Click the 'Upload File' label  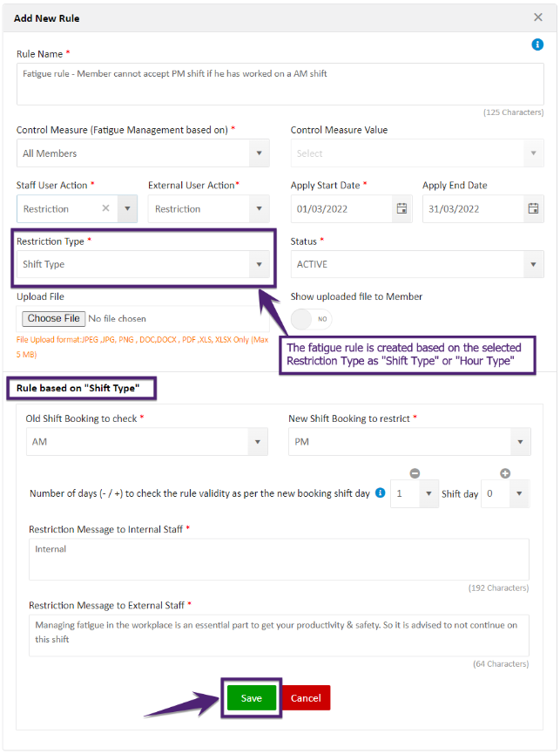[40, 296]
